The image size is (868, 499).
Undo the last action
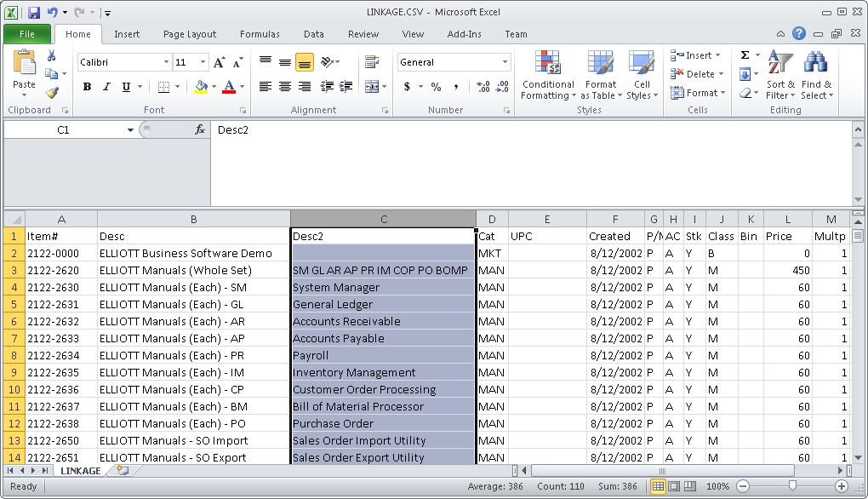point(52,12)
